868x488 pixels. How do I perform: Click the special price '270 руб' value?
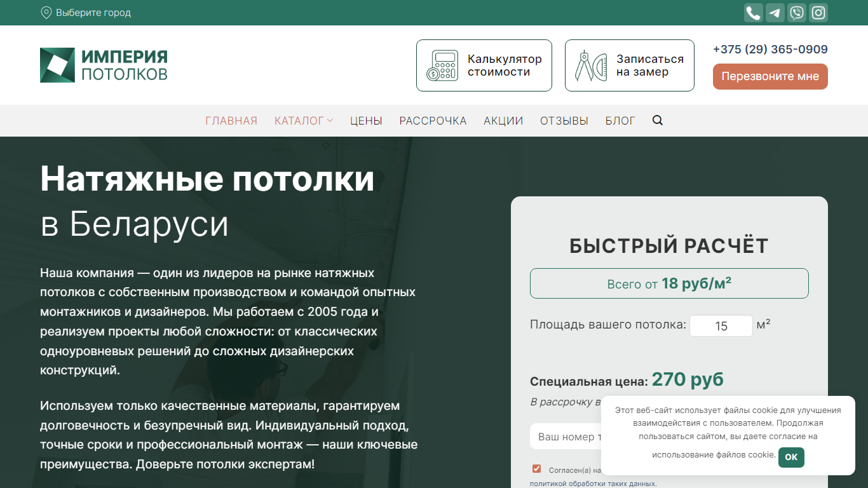click(x=688, y=380)
